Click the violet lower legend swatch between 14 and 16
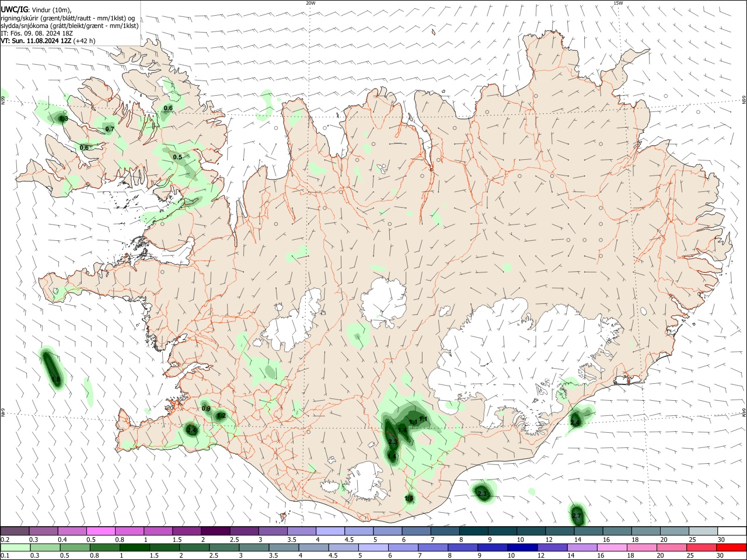 tap(581, 547)
